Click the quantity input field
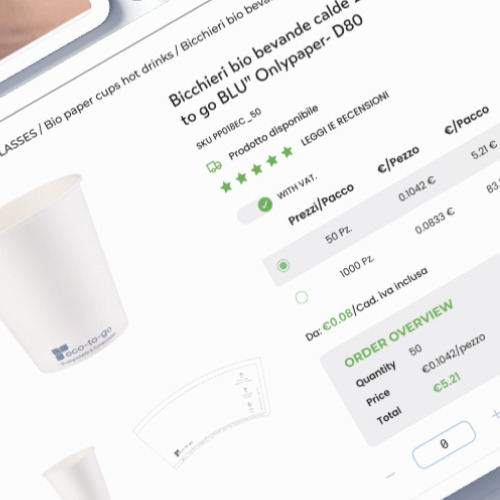This screenshot has width=500, height=500. click(x=444, y=444)
